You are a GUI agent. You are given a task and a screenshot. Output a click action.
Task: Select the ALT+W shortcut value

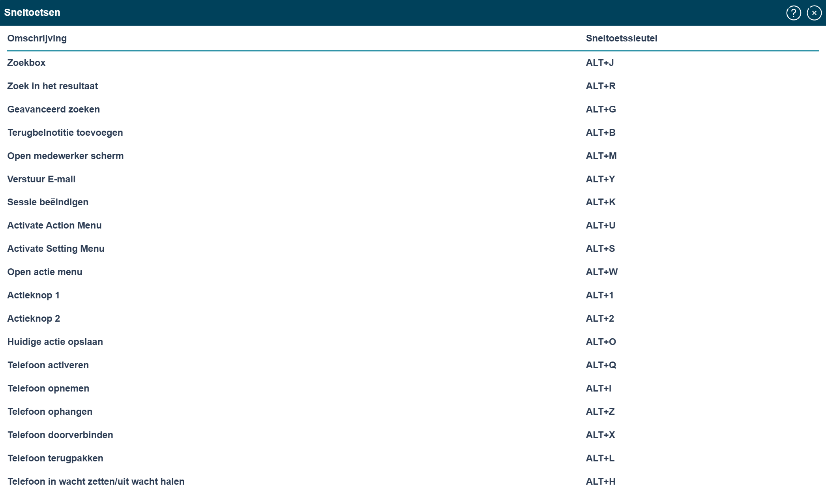point(601,272)
